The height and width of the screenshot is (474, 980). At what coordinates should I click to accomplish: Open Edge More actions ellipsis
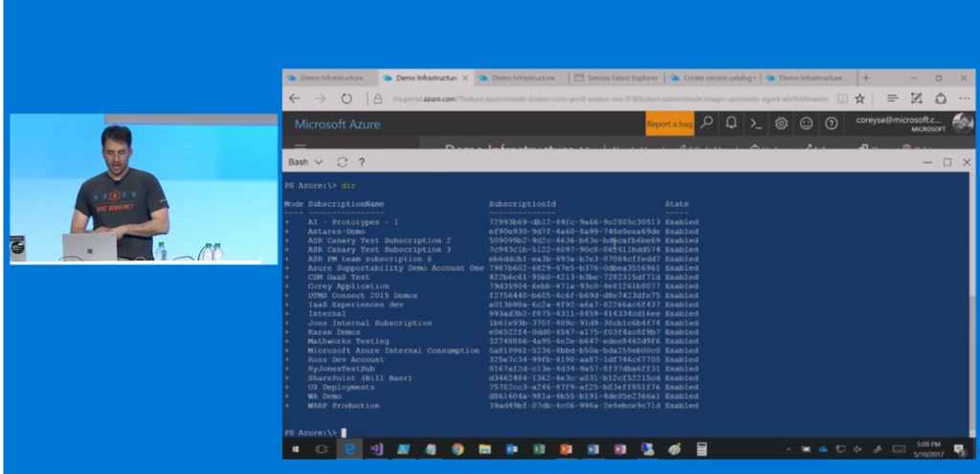click(965, 99)
